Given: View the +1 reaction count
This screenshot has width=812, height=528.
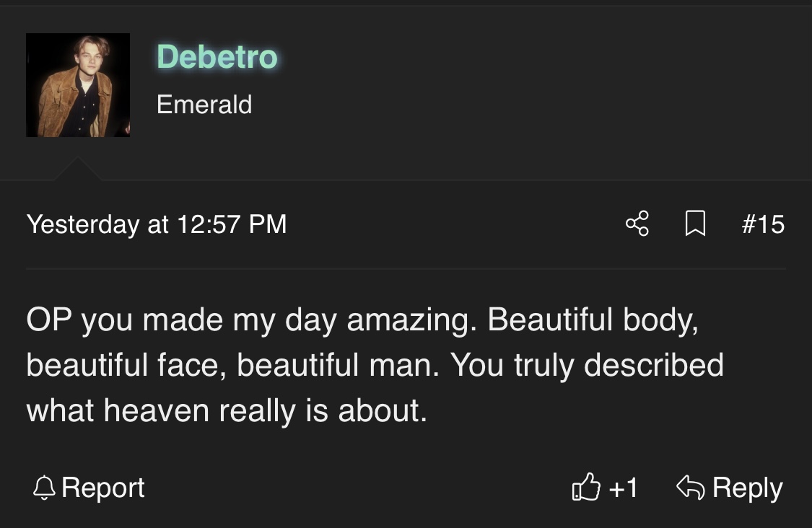Looking at the screenshot, I should [x=624, y=488].
